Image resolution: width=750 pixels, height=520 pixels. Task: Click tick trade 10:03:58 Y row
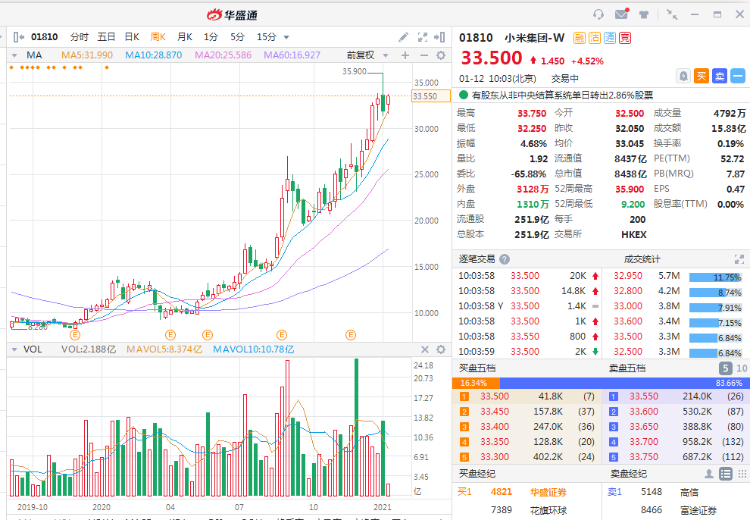529,306
